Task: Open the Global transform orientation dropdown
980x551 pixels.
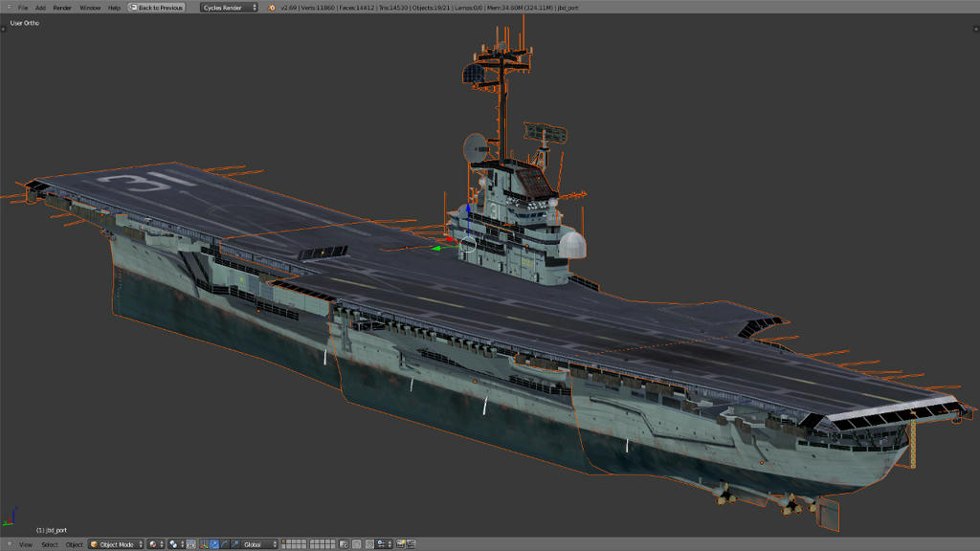Action: 259,544
